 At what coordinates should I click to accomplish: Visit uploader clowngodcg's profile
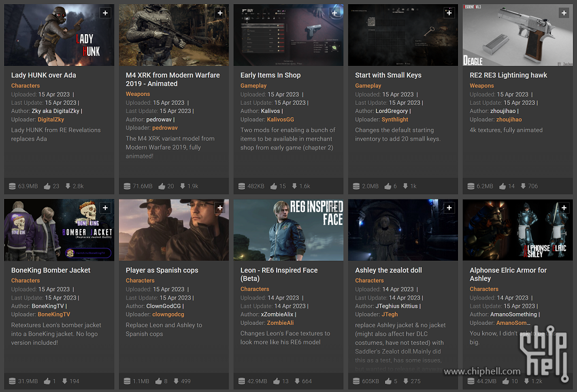pos(168,314)
